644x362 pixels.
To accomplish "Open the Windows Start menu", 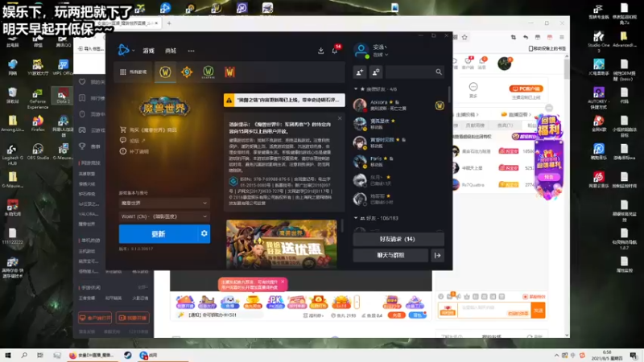I will click(x=8, y=356).
